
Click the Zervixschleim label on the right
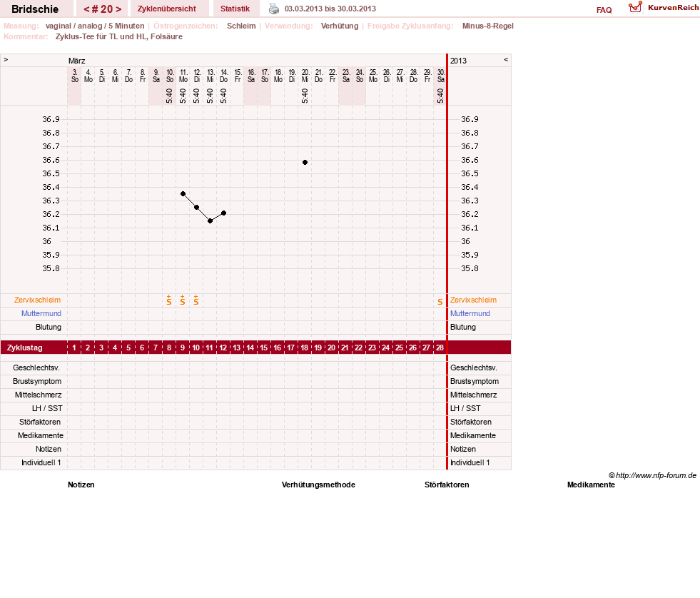pos(473,300)
